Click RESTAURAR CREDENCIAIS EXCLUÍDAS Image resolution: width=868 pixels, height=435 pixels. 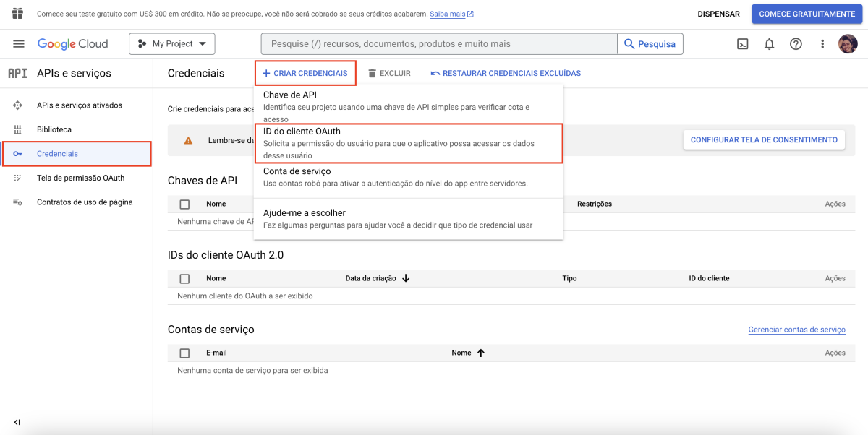click(x=506, y=73)
